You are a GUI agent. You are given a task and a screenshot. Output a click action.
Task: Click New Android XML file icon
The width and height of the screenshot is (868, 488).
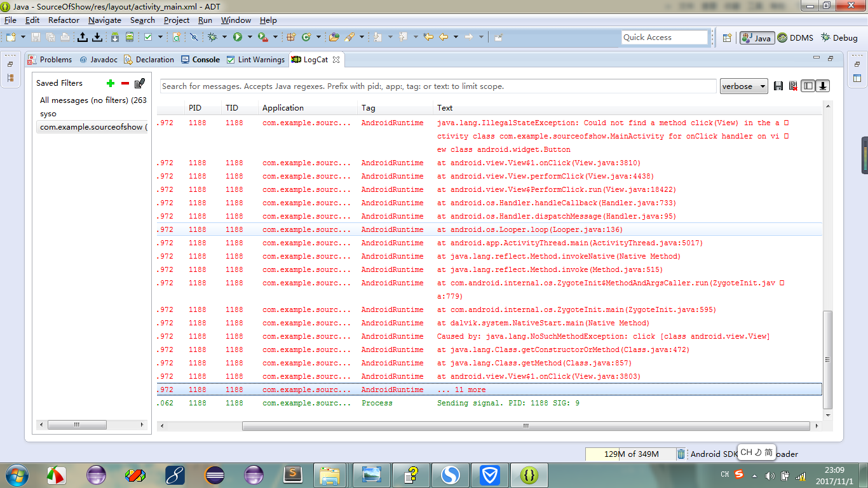(177, 37)
